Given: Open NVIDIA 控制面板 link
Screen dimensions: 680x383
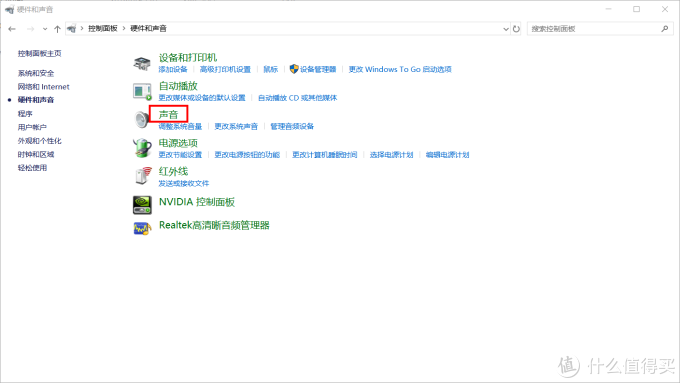Looking at the screenshot, I should pyautogui.click(x=197, y=202).
